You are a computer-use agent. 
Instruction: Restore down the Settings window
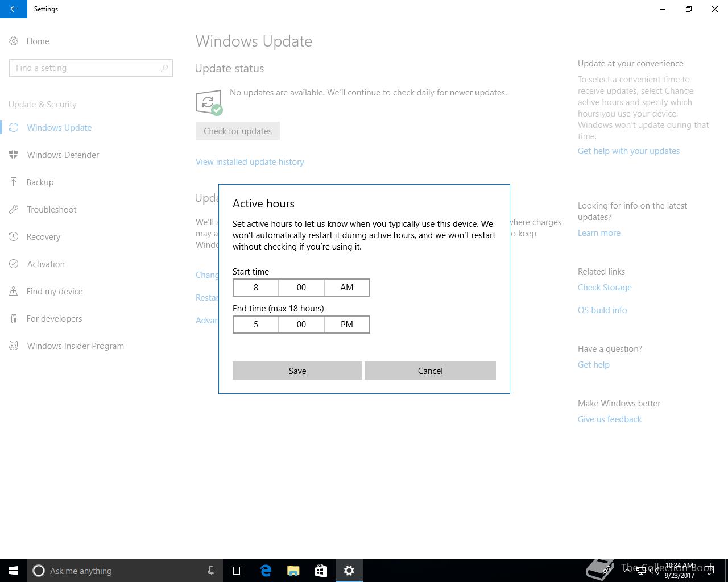pos(689,9)
